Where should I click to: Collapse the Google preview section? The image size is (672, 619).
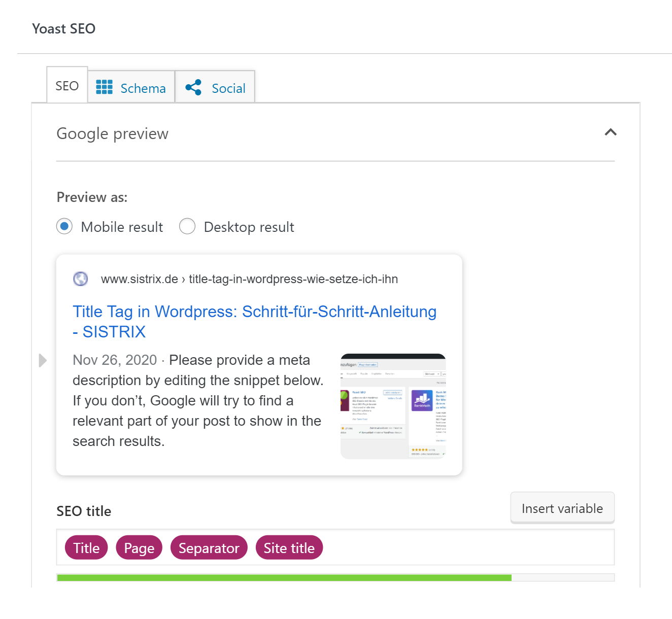(x=611, y=132)
